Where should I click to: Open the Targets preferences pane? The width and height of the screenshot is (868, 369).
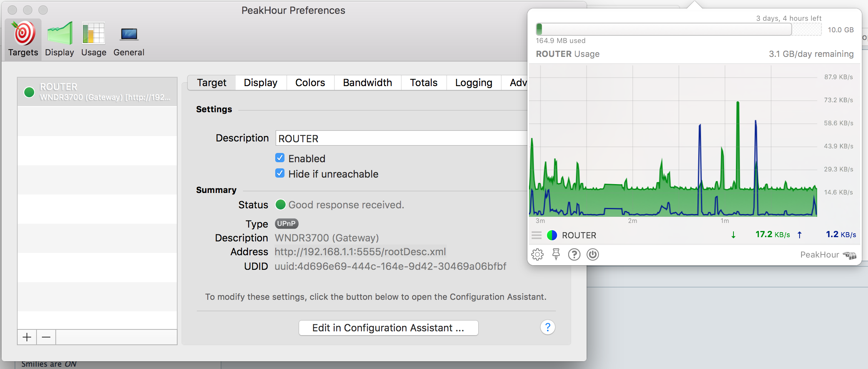click(23, 39)
